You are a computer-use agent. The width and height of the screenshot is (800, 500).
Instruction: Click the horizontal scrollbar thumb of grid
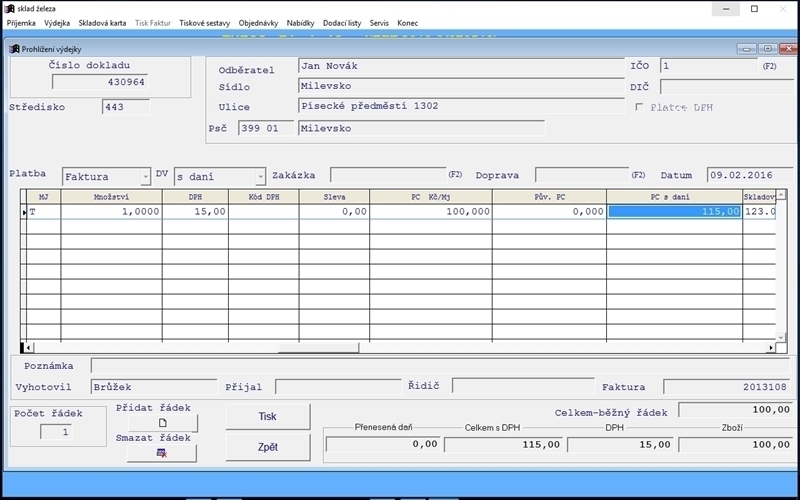point(318,347)
